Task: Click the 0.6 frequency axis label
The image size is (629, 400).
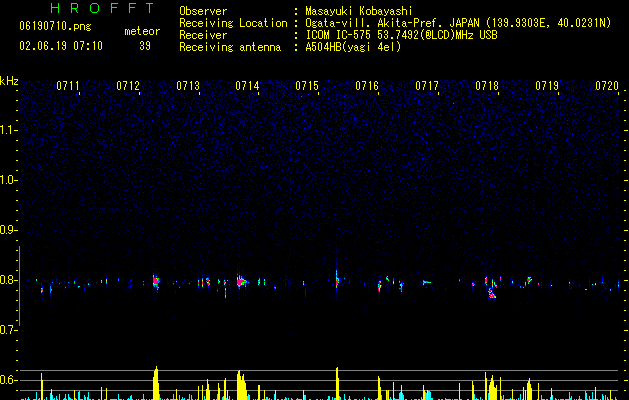Action: [9, 380]
